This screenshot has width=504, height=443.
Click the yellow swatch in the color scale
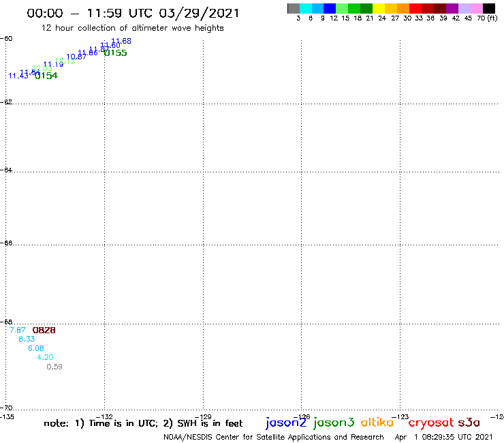[379, 9]
